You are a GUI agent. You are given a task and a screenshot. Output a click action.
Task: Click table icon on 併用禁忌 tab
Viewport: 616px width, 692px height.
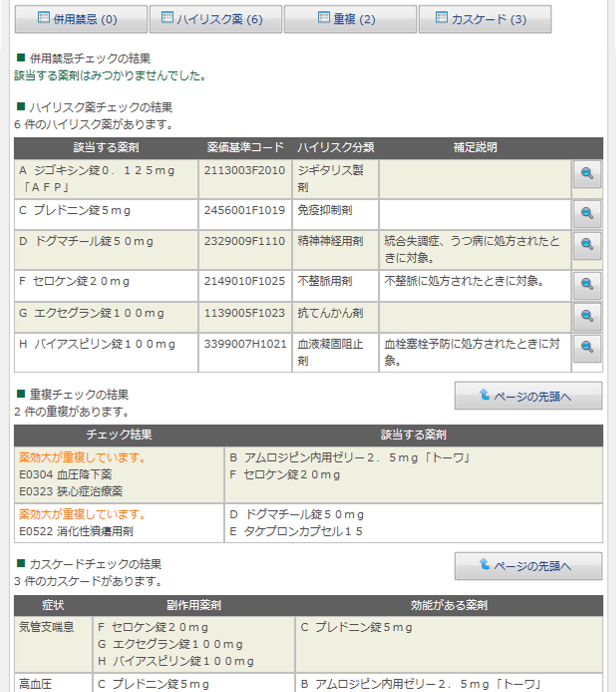[44, 17]
